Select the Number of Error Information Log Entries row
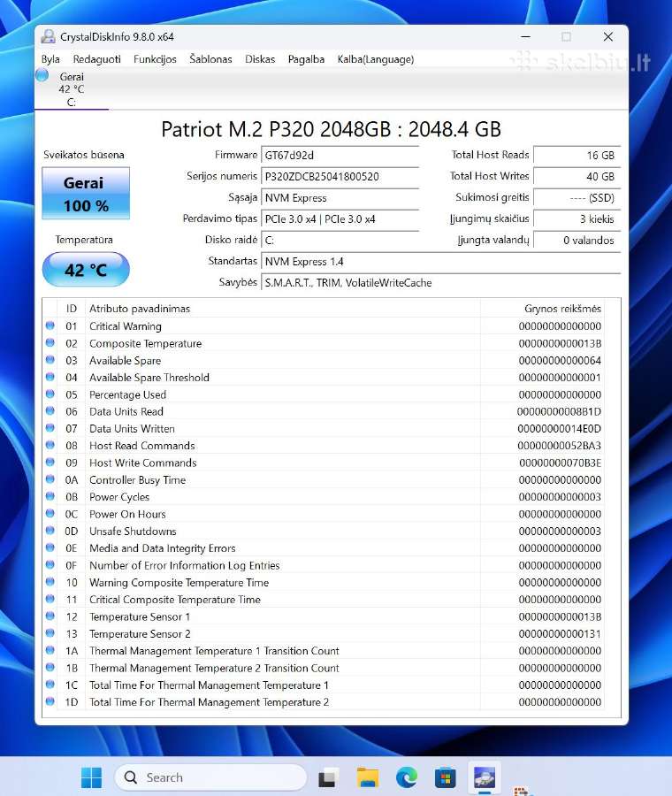672x796 pixels. (324, 565)
